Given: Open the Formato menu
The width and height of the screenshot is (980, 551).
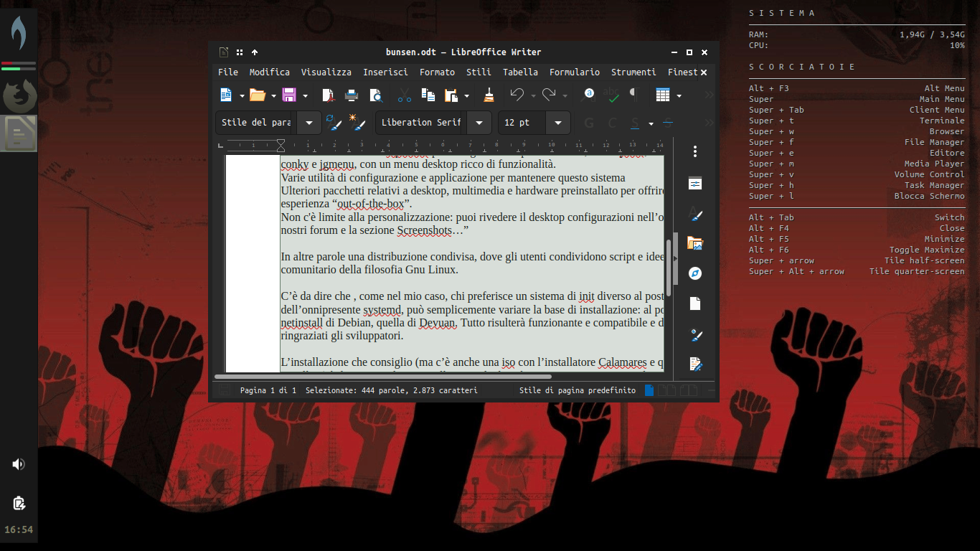Looking at the screenshot, I should 437,72.
